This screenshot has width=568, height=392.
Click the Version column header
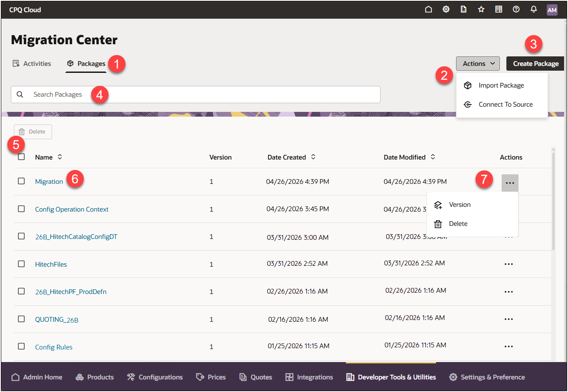click(x=220, y=157)
